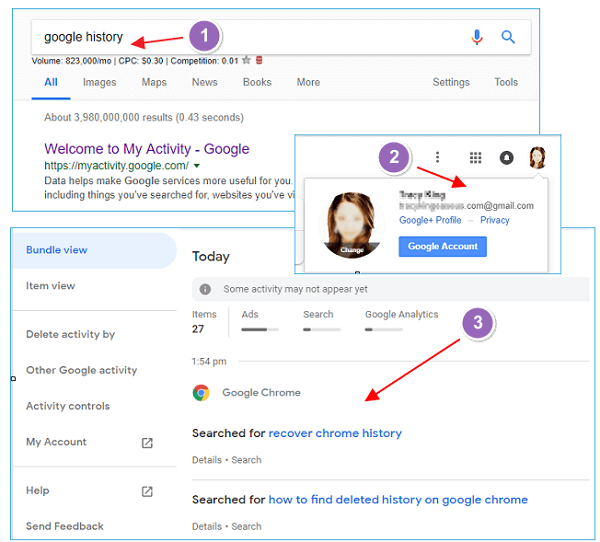Open the dropdown arrow beside myactivity URL
The height and width of the screenshot is (542, 600).
point(197,165)
